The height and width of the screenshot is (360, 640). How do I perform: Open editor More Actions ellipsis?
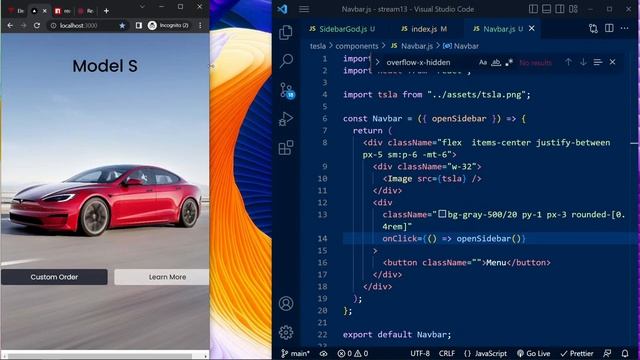624,28
